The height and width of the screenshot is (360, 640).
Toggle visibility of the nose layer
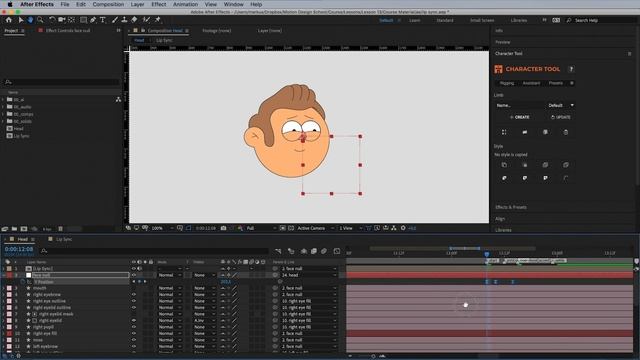click(x=134, y=340)
